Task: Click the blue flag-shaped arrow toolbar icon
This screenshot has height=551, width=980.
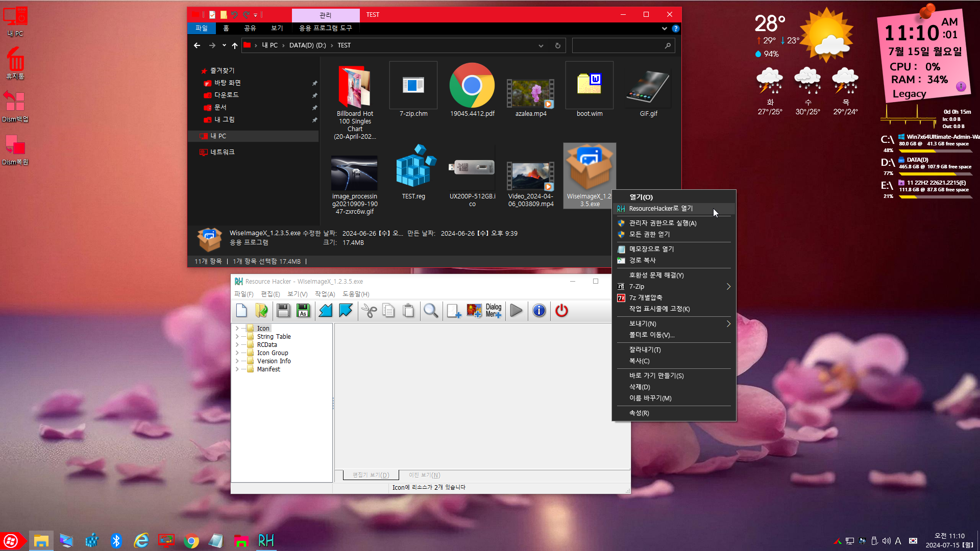Action: pyautogui.click(x=346, y=310)
